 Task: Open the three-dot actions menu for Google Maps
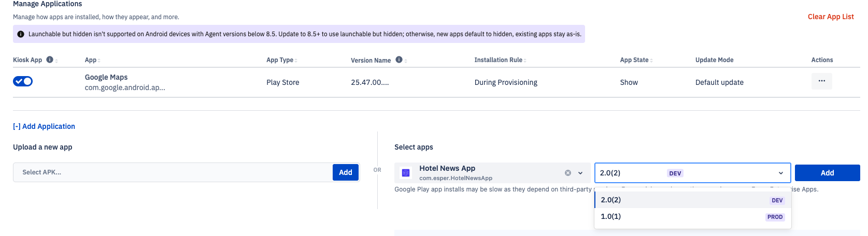pos(821,81)
